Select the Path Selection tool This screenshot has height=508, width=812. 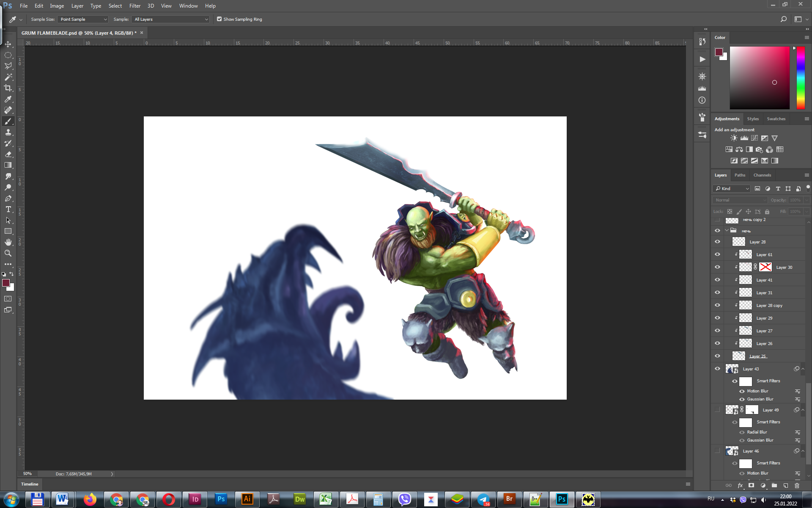point(8,220)
